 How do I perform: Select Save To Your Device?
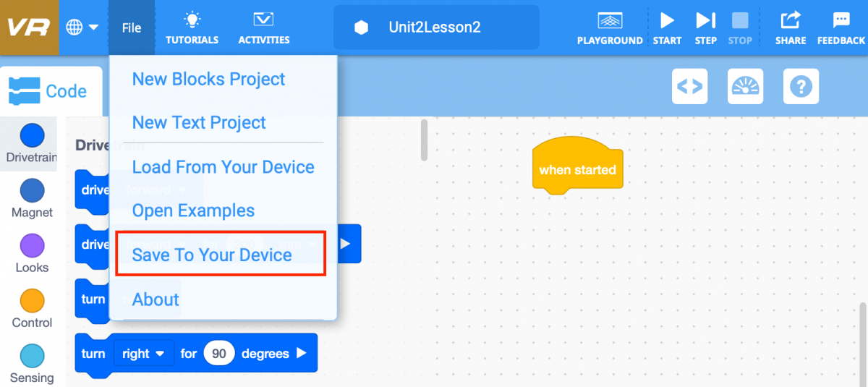point(212,255)
